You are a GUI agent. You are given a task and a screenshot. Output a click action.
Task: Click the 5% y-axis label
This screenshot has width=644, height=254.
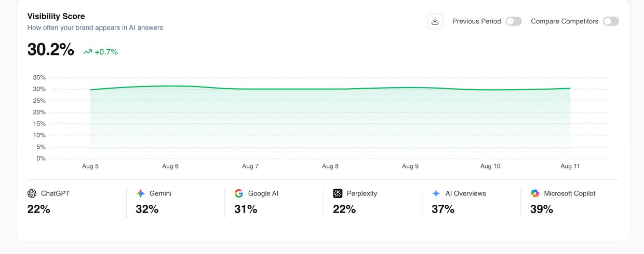[41, 147]
